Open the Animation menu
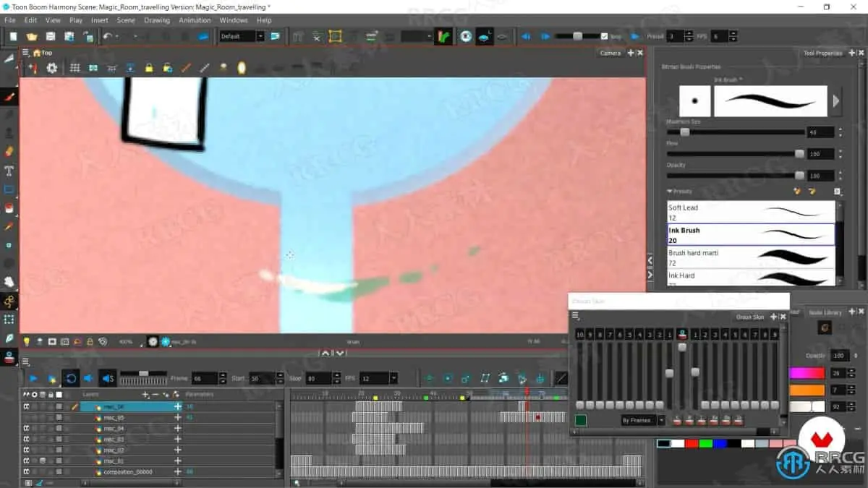 click(x=195, y=20)
